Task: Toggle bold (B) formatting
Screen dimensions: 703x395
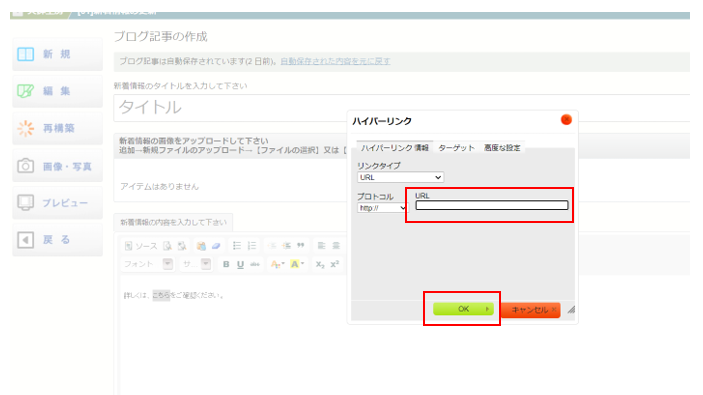Action: click(x=226, y=264)
